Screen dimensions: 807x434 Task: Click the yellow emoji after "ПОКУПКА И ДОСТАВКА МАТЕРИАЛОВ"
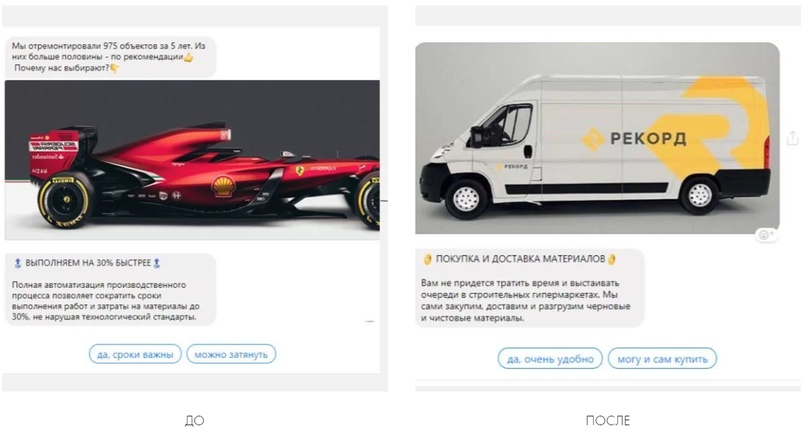click(611, 259)
